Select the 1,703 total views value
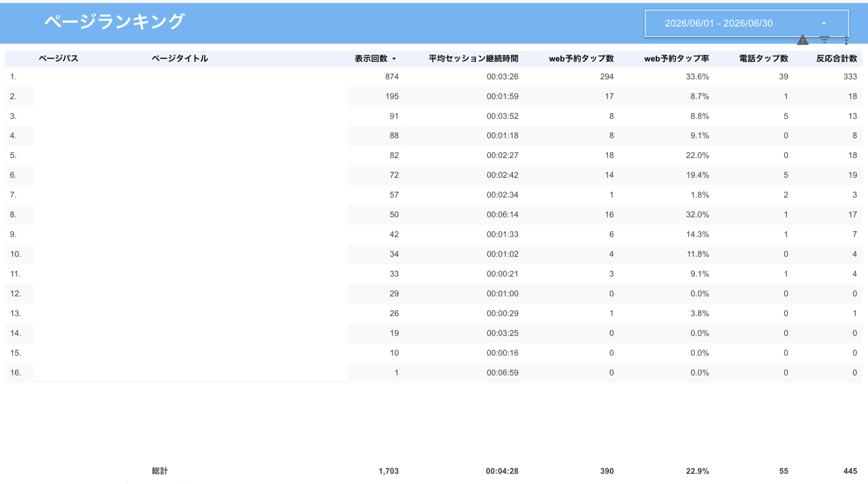This screenshot has width=868, height=484. point(388,471)
